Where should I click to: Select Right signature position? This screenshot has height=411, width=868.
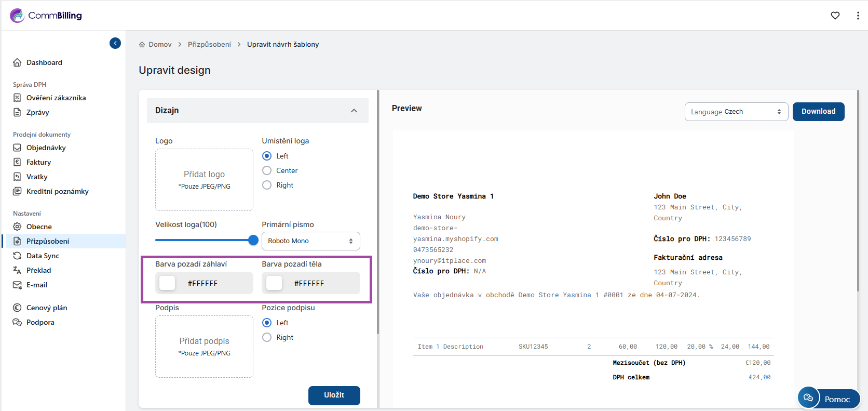coord(267,337)
